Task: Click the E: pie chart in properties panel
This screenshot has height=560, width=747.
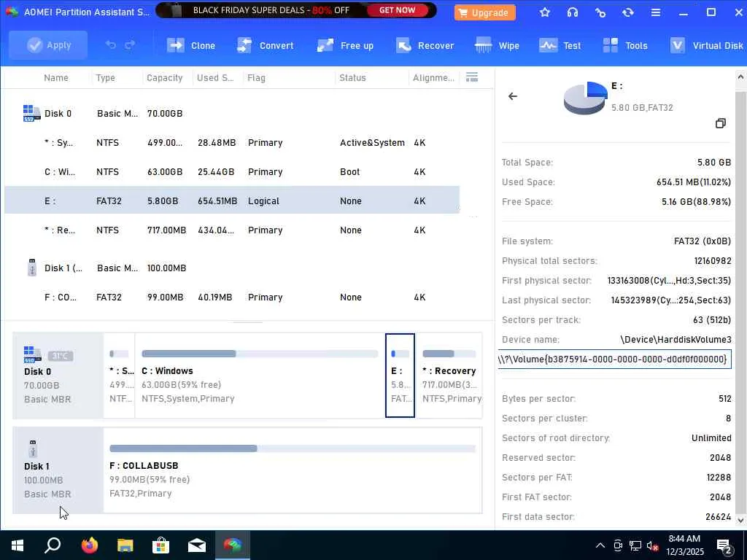Action: coord(586,98)
